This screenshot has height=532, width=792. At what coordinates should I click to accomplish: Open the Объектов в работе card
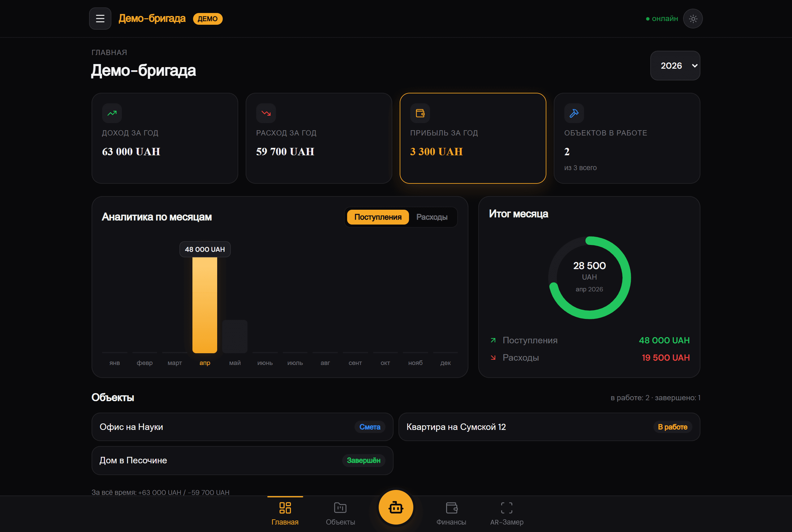(627, 139)
